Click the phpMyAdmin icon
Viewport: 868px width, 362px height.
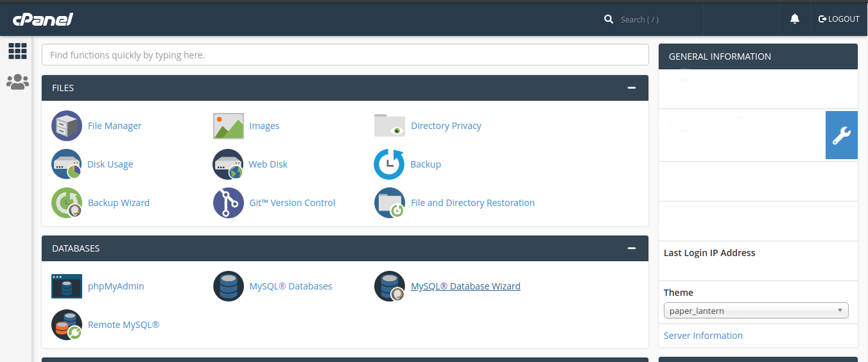[67, 286]
